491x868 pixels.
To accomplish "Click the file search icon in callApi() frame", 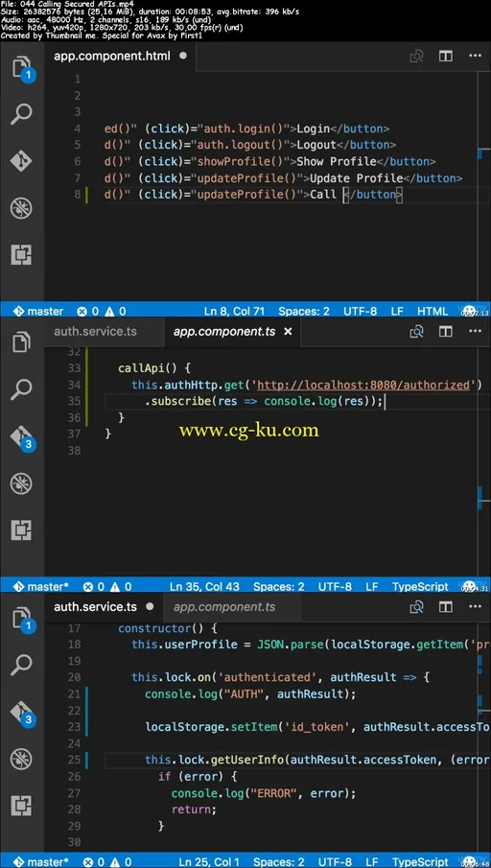I will coord(416,331).
